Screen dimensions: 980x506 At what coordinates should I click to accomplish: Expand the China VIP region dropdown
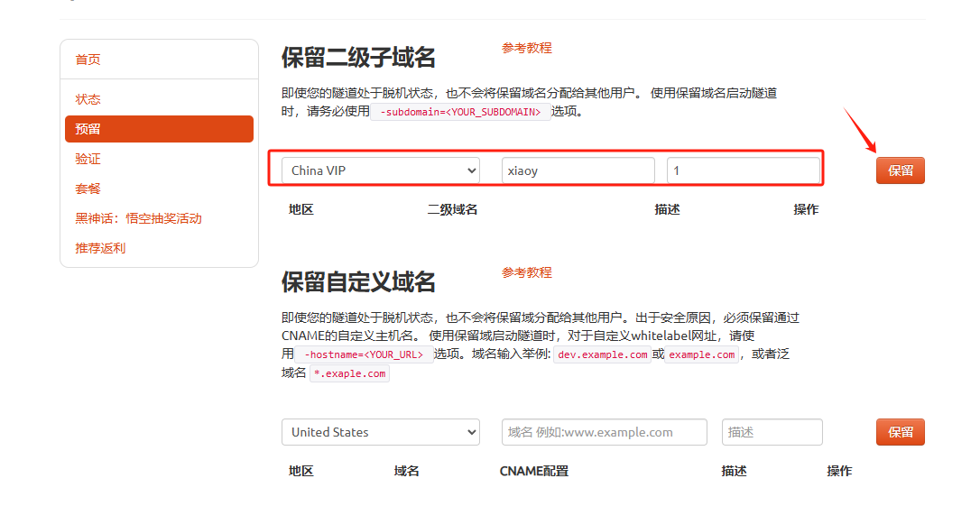[x=381, y=170]
